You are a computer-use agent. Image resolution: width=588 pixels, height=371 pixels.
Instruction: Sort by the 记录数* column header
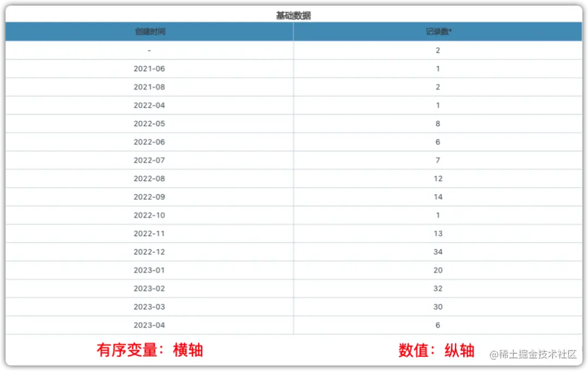point(438,32)
